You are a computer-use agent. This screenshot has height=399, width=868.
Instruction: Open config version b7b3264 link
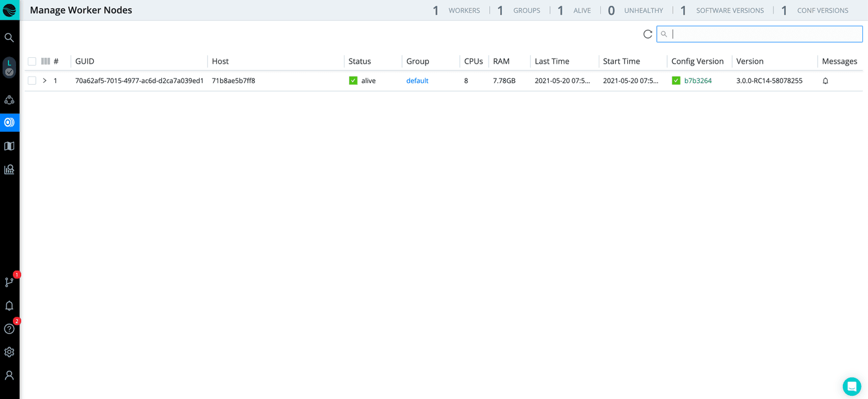(x=698, y=81)
